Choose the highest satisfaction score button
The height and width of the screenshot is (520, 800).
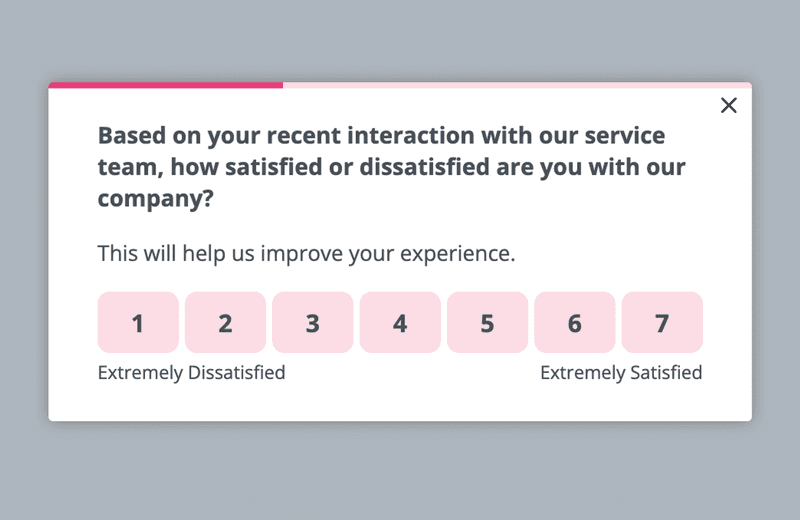point(662,323)
